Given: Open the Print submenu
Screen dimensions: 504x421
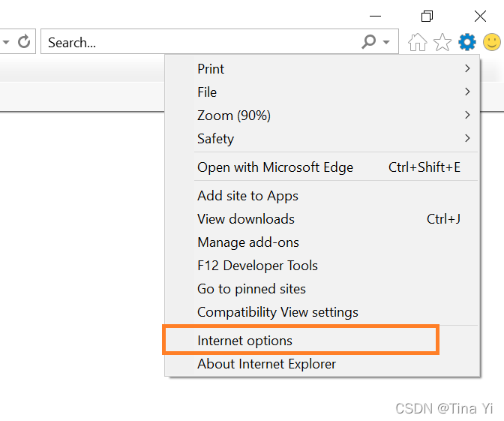Looking at the screenshot, I should pyautogui.click(x=322, y=69).
